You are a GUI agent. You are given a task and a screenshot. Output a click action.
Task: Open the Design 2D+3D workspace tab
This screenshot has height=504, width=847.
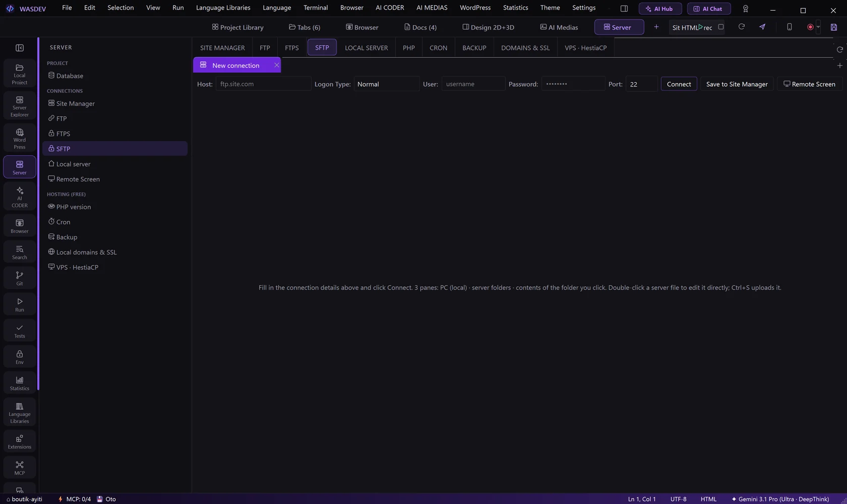pyautogui.click(x=489, y=27)
